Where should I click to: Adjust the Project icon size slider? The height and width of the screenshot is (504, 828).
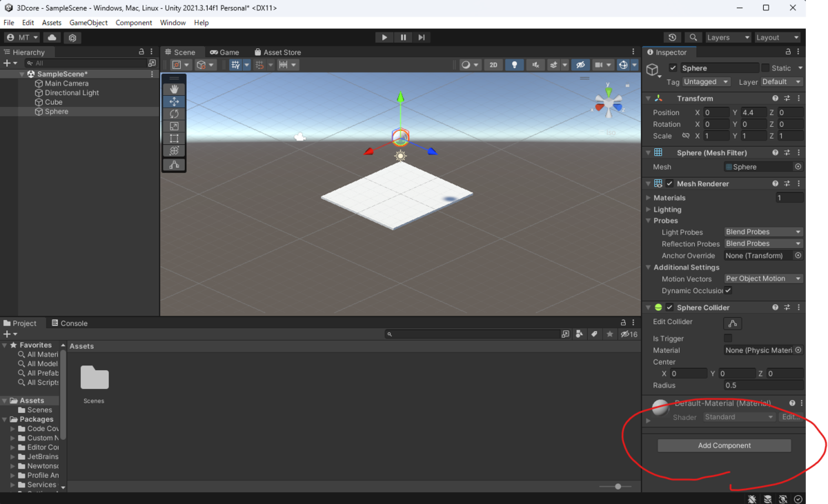pos(617,487)
